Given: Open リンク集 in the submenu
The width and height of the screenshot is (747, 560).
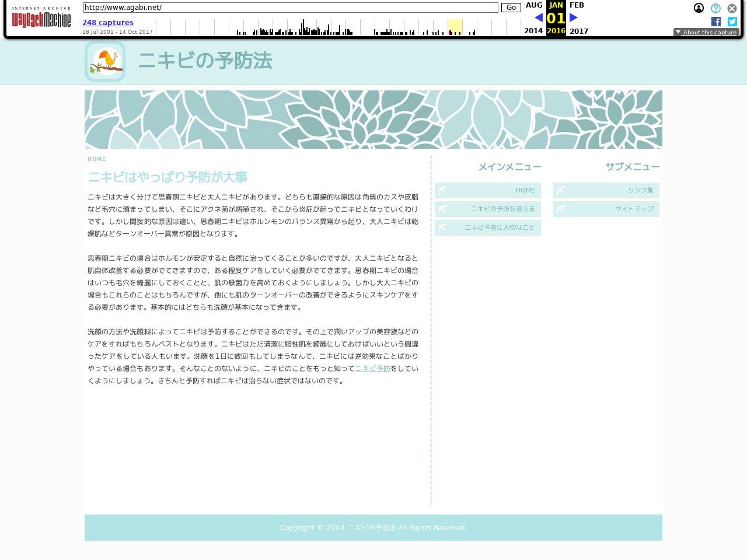Looking at the screenshot, I should 606,190.
